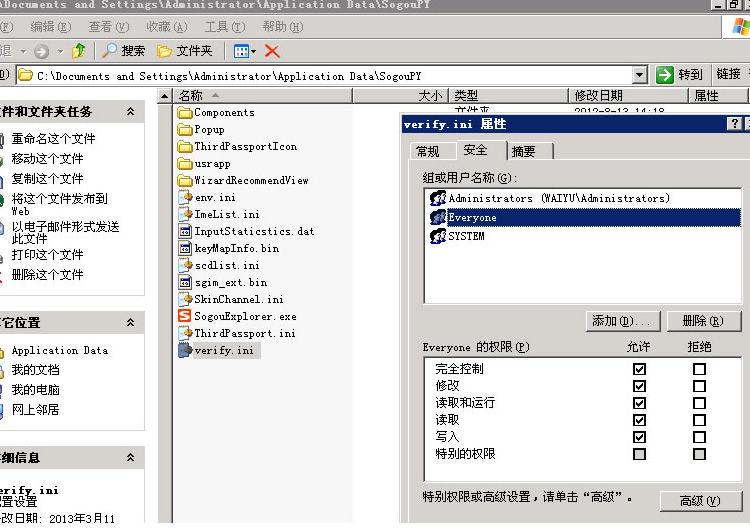
Task: Open the Tools (工具) menu
Action: tap(225, 27)
